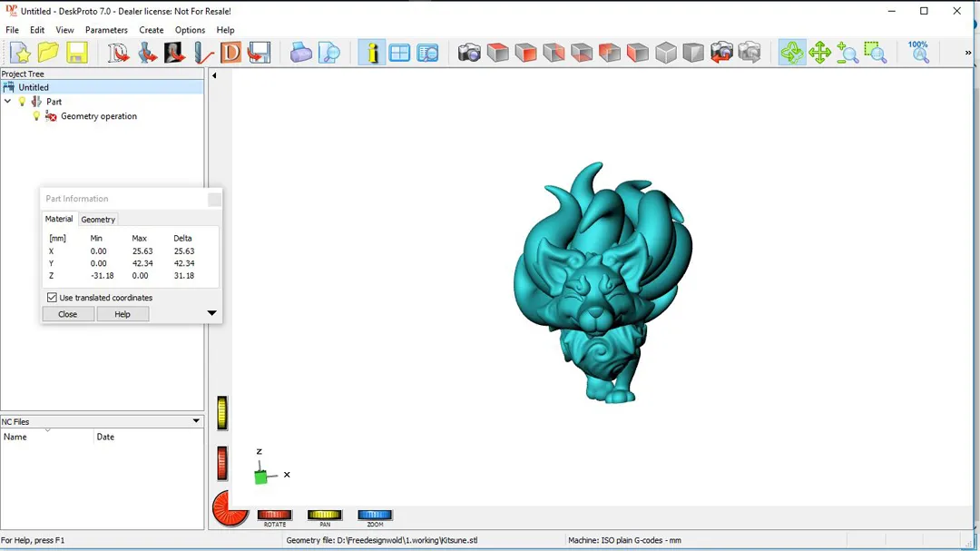980x551 pixels.
Task: Toggle Use translated coordinates checkbox
Action: [x=52, y=298]
